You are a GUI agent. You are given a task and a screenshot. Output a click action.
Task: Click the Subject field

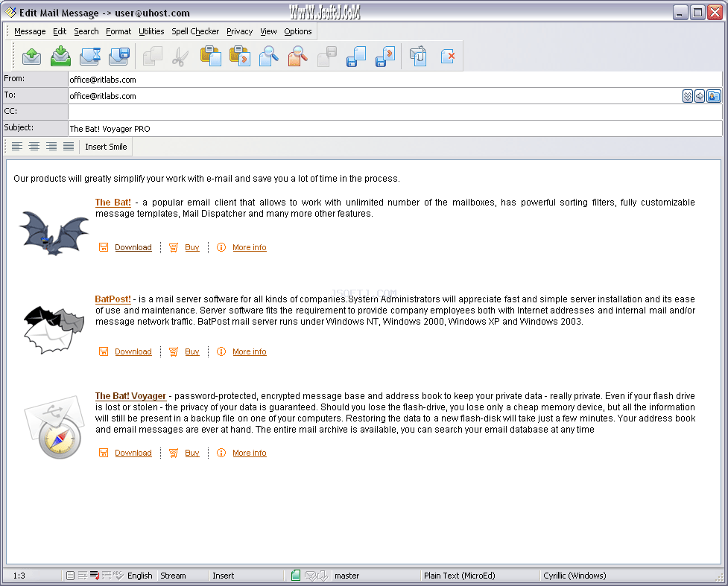click(x=395, y=129)
